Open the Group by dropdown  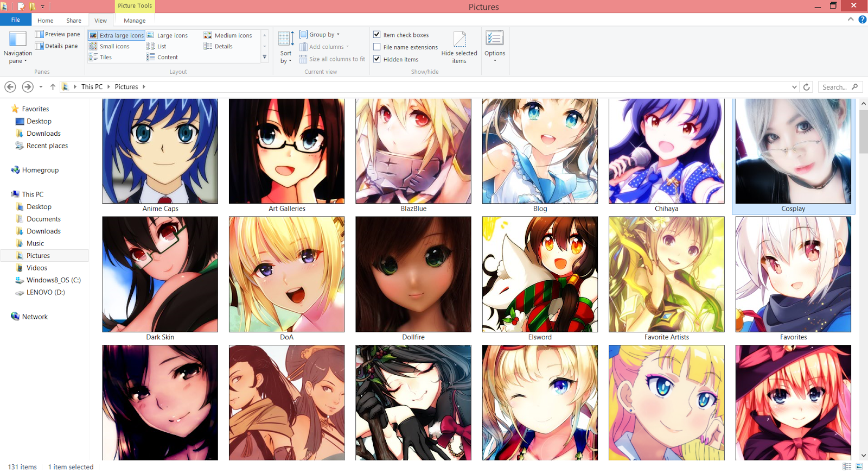coord(320,34)
